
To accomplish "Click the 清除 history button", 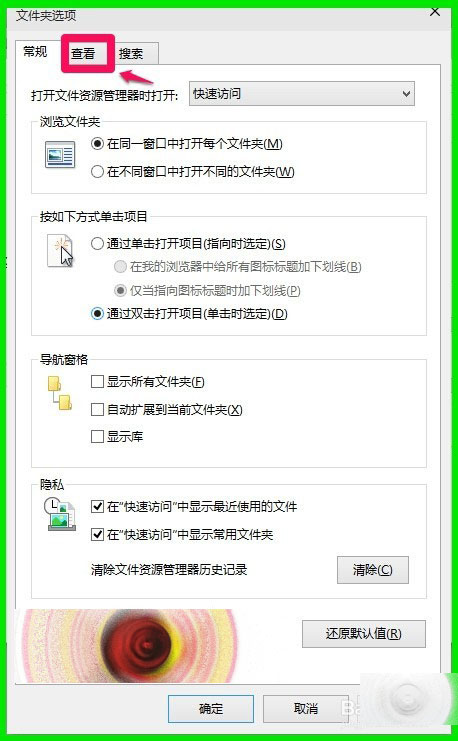I will point(372,570).
